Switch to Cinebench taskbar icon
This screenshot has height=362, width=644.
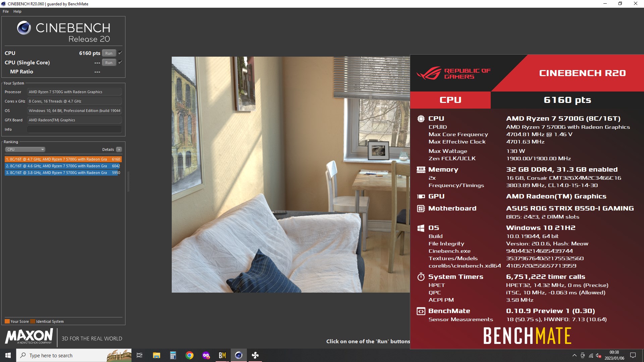238,355
